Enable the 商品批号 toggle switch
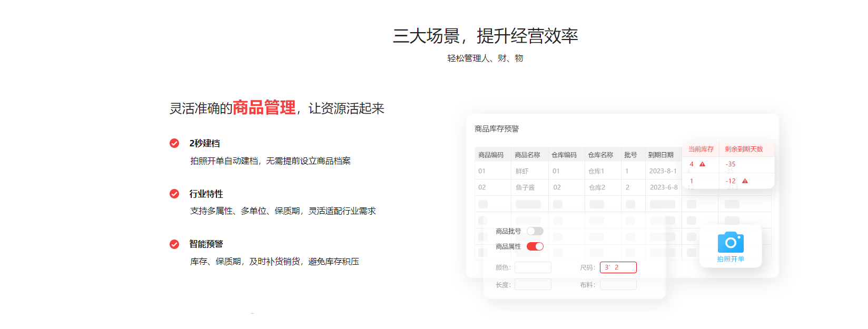868x329 pixels. tap(535, 231)
